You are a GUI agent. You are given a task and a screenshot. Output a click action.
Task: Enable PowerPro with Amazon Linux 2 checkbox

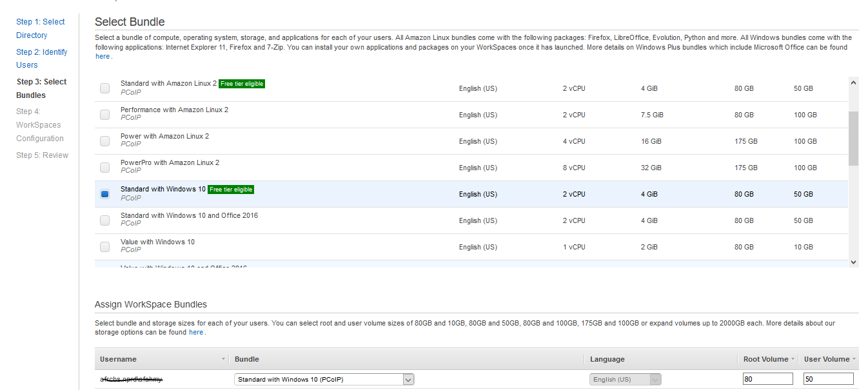click(104, 168)
